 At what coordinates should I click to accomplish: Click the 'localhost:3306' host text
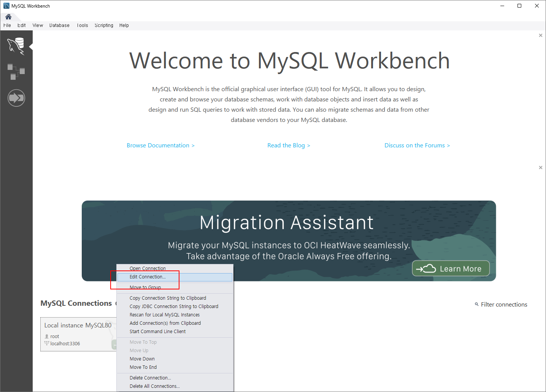click(65, 344)
